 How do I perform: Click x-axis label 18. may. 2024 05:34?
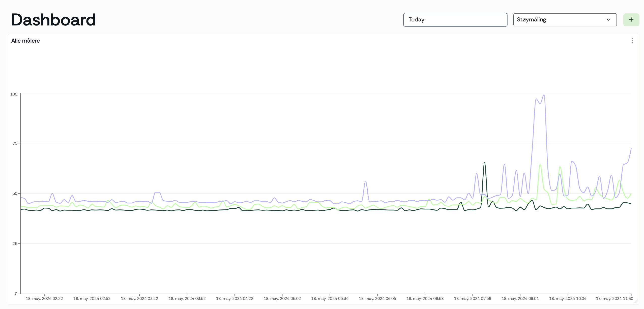[330, 299]
